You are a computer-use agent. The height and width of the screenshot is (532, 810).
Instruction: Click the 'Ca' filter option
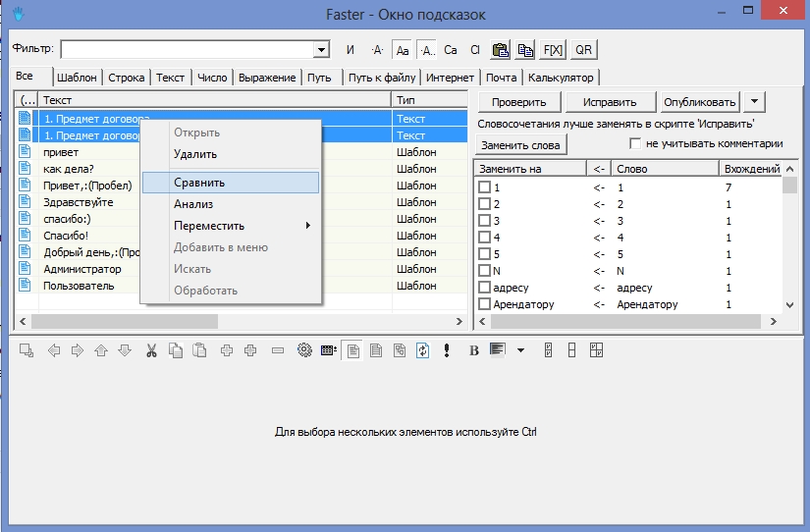pyautogui.click(x=451, y=50)
